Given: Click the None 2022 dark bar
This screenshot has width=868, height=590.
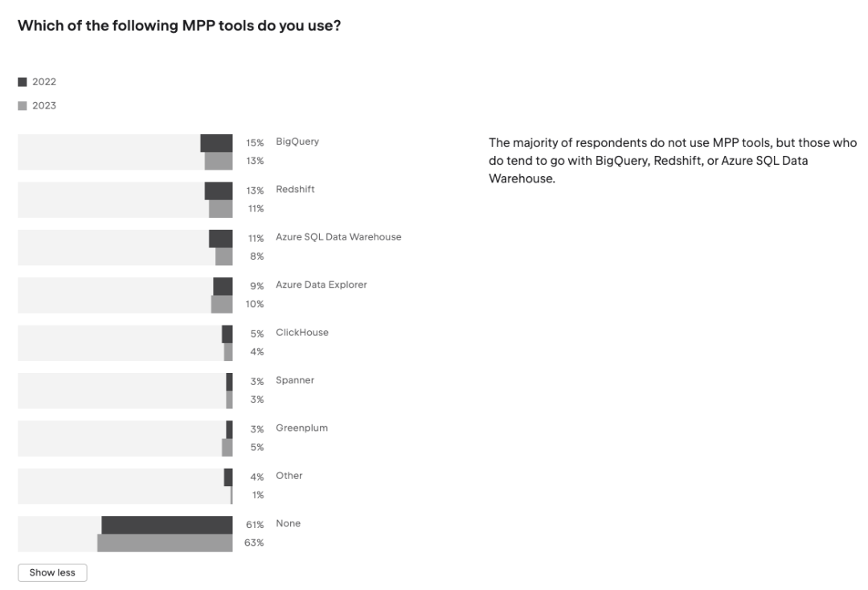Looking at the screenshot, I should (x=166, y=524).
